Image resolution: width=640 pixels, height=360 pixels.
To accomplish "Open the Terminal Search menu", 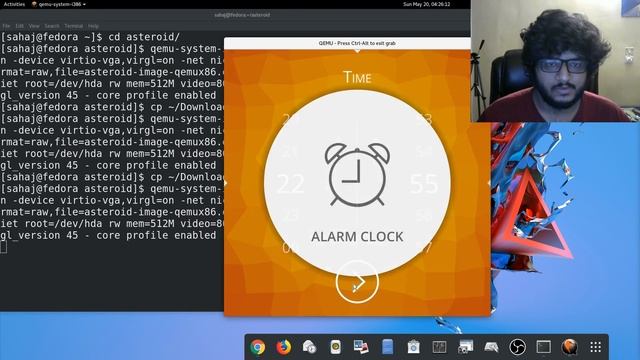I will pyautogui.click(x=52, y=26).
